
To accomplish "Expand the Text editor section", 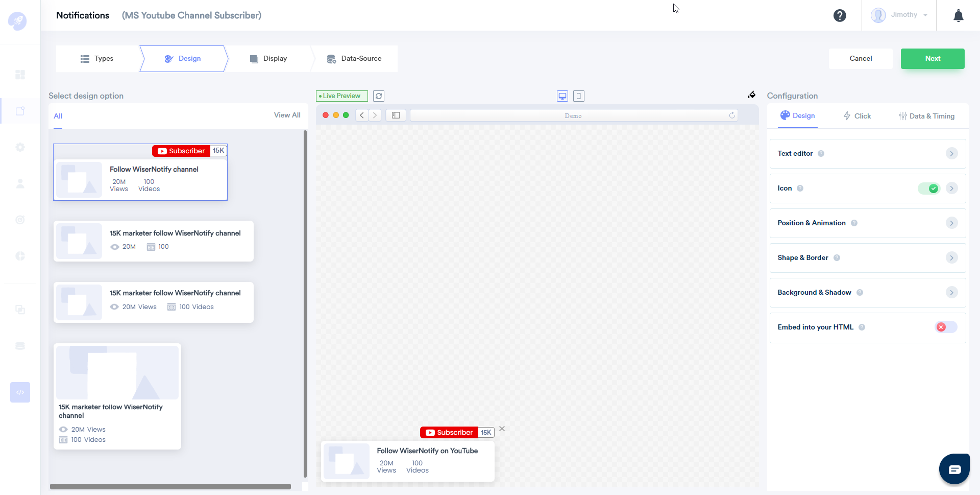I will tap(951, 153).
